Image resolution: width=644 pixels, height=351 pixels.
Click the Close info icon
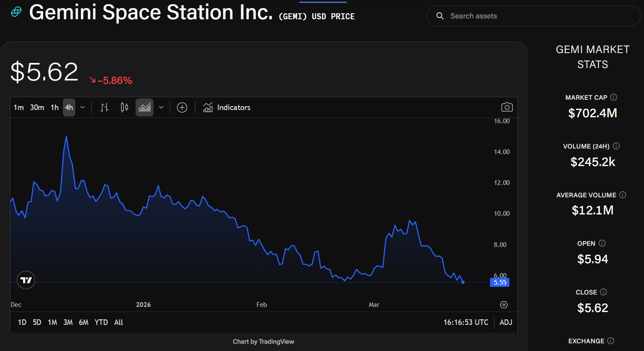(603, 292)
